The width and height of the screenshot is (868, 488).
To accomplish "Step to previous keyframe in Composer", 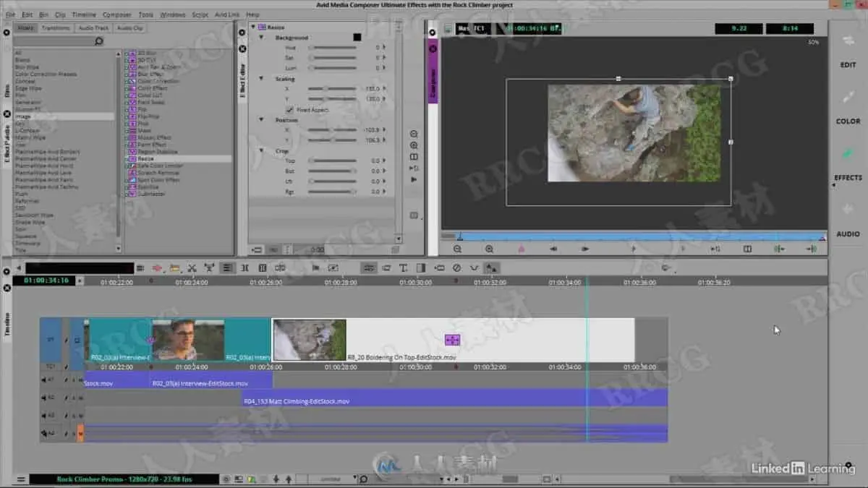I will click(x=553, y=249).
